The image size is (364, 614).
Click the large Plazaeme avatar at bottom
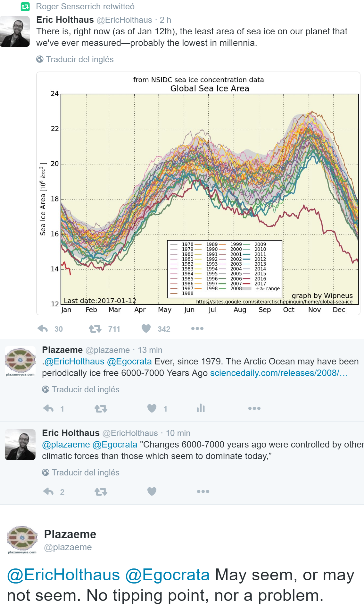click(22, 540)
